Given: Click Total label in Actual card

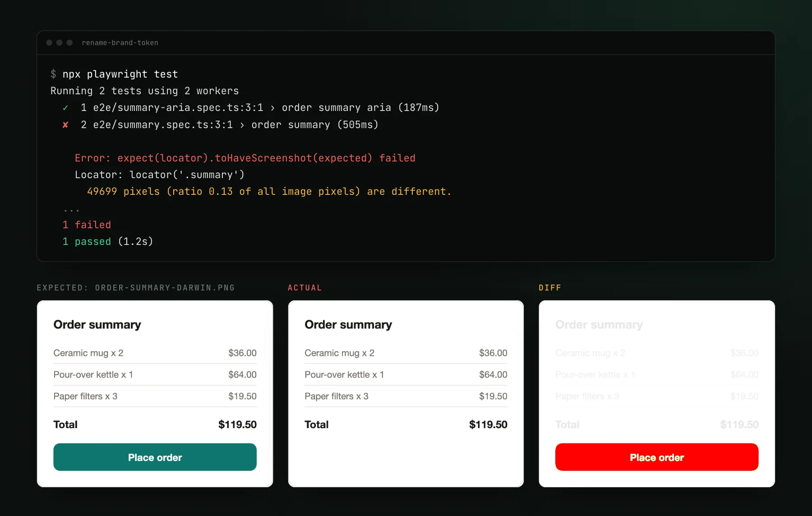Looking at the screenshot, I should (316, 424).
